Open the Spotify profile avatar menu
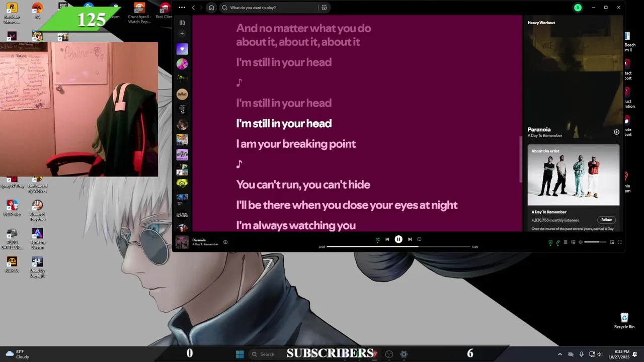The height and width of the screenshot is (362, 644). coord(578,8)
